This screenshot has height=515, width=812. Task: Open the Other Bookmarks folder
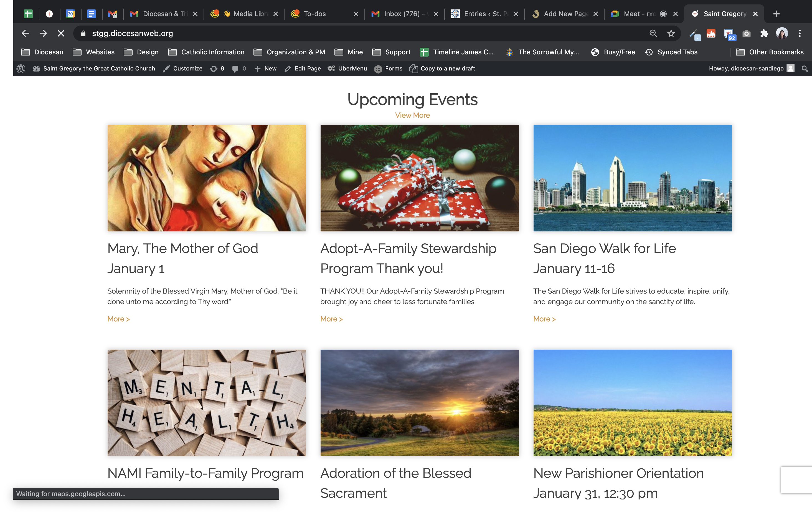tap(770, 52)
